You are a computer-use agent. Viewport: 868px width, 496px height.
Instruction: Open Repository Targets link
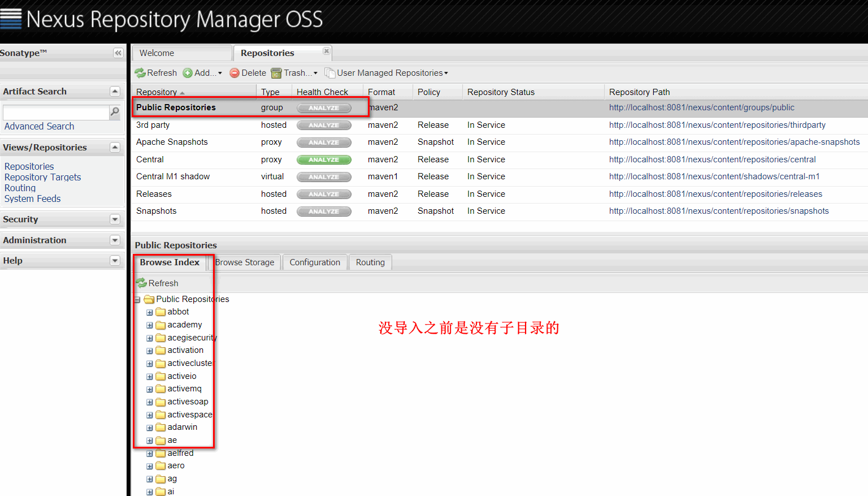click(x=43, y=177)
